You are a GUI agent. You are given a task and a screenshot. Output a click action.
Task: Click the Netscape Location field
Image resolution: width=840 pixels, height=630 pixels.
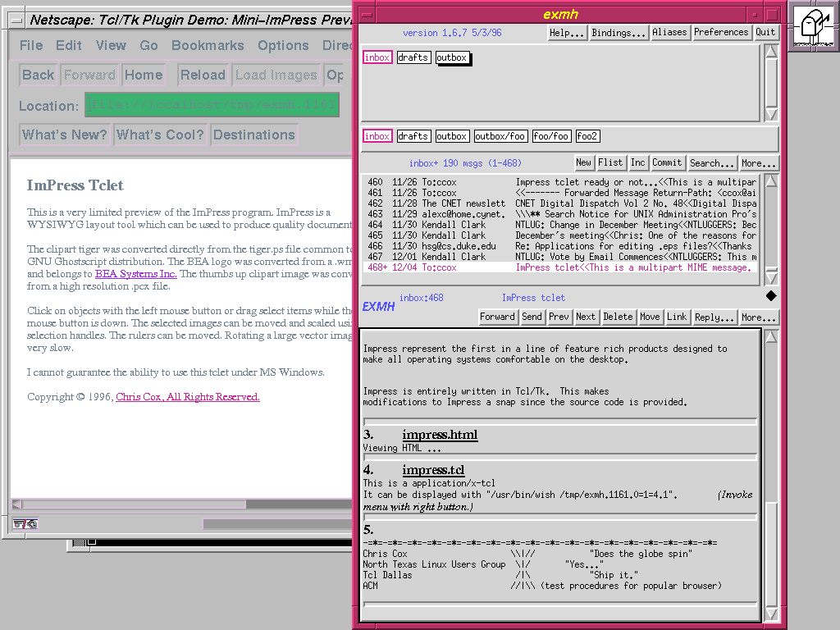coord(212,104)
